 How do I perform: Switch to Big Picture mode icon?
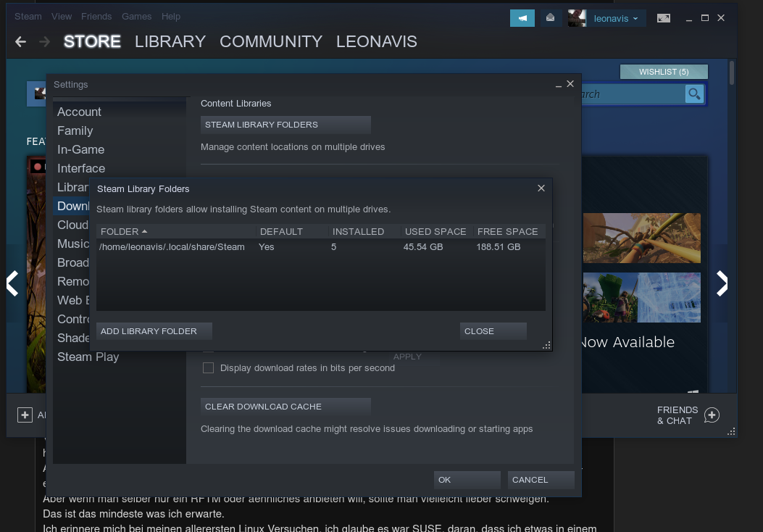664,18
